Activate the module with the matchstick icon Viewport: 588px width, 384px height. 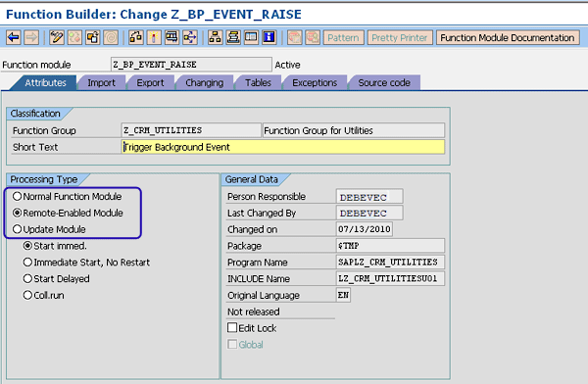[x=154, y=37]
